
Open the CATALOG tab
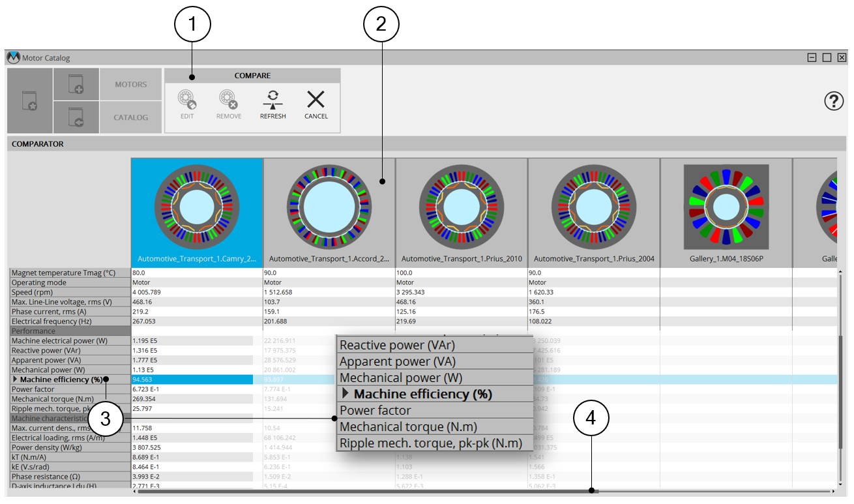tap(130, 117)
